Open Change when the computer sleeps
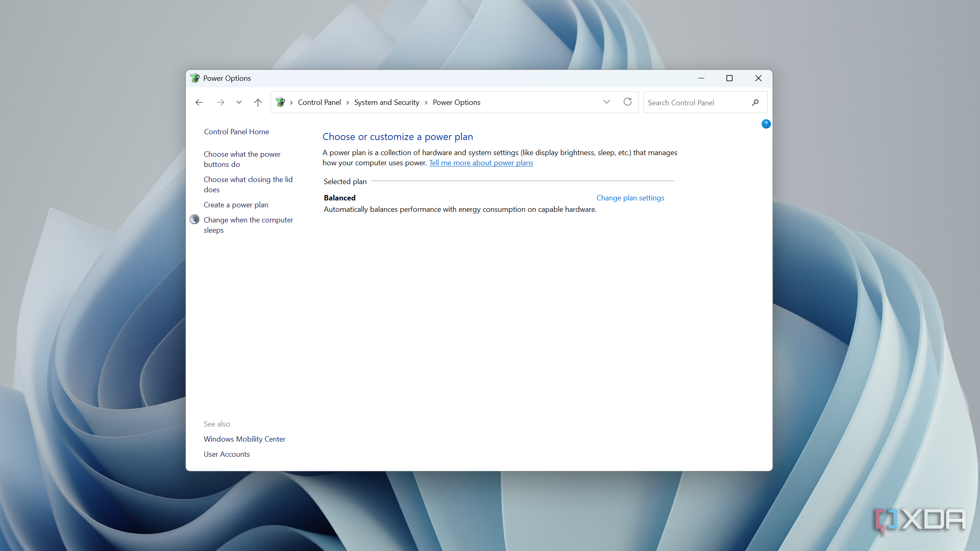Viewport: 980px width, 551px height. (248, 225)
